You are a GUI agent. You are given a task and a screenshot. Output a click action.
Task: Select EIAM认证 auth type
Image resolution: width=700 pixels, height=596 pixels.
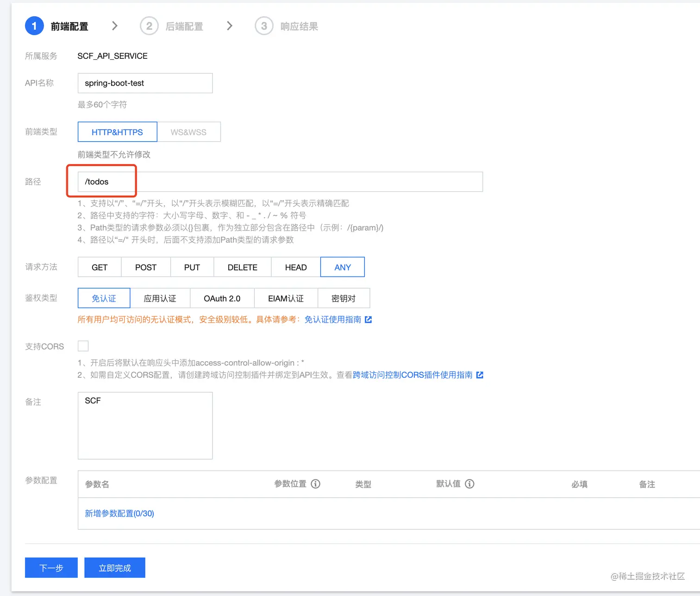(286, 298)
